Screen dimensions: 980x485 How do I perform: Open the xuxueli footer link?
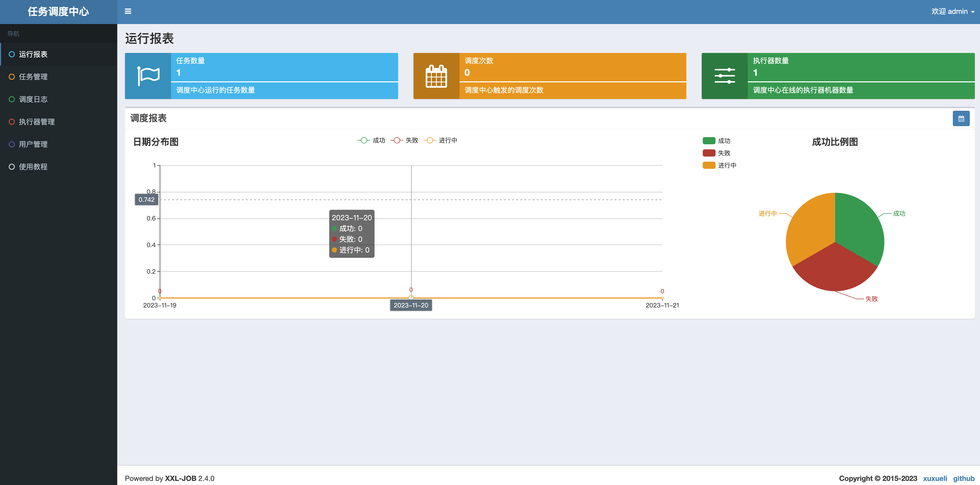(x=935, y=478)
